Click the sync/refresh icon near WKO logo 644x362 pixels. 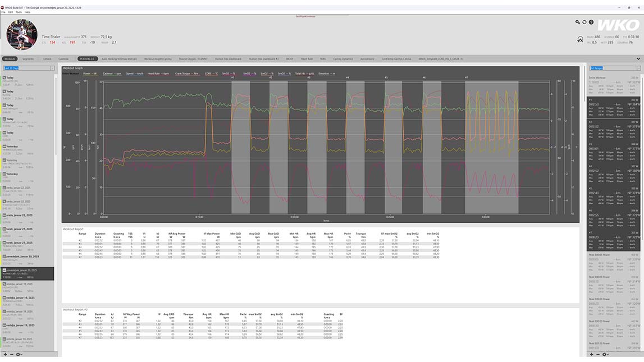pos(584,22)
